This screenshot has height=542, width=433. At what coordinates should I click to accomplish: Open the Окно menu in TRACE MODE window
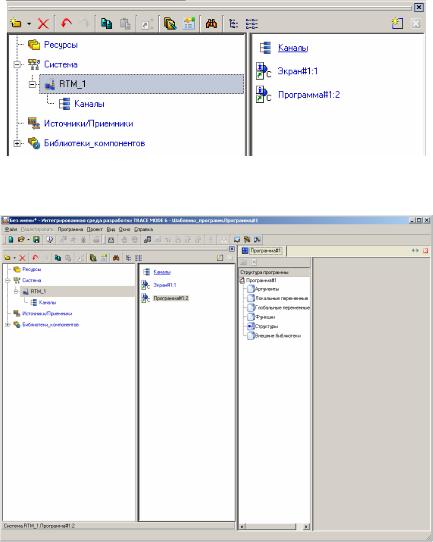124,229
